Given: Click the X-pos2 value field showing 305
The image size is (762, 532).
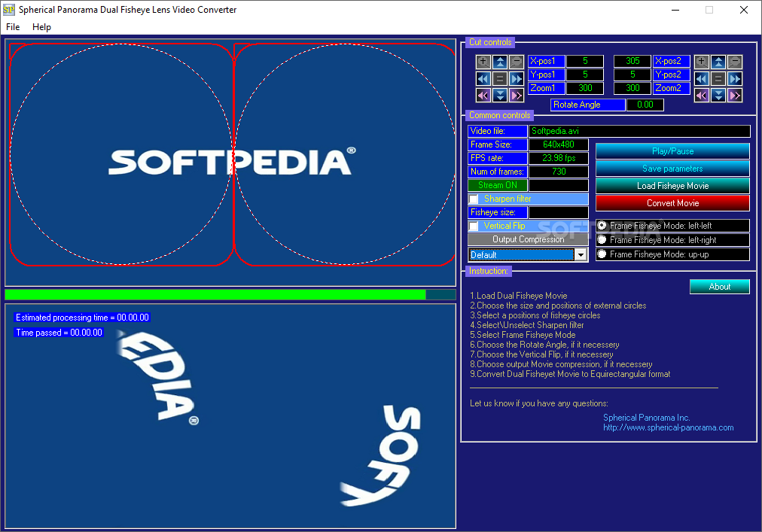Looking at the screenshot, I should click(632, 61).
